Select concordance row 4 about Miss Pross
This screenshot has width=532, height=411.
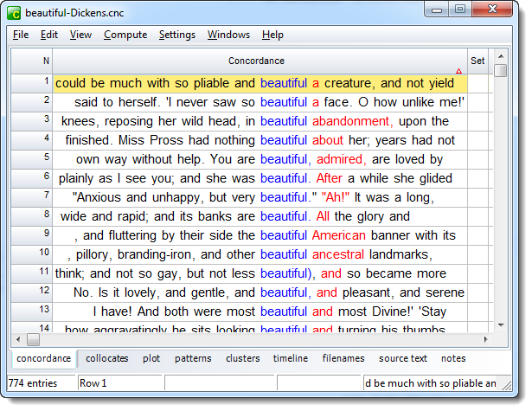click(260, 140)
